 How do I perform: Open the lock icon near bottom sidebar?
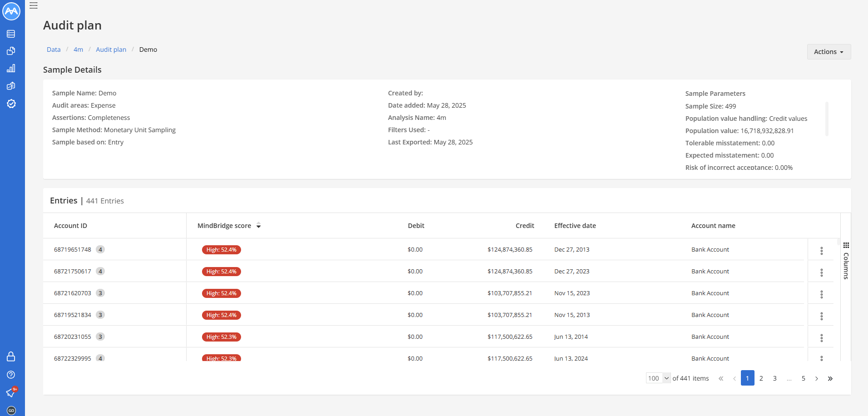tap(11, 356)
